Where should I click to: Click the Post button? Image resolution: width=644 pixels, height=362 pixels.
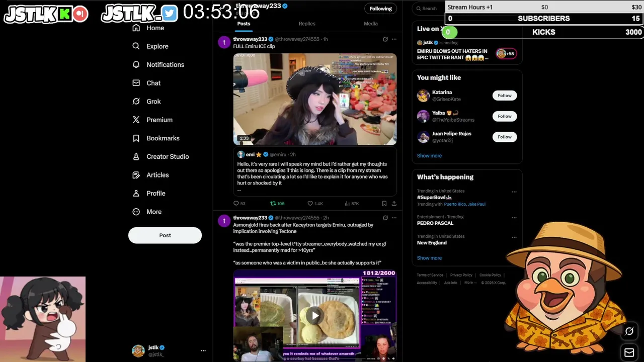point(165,235)
